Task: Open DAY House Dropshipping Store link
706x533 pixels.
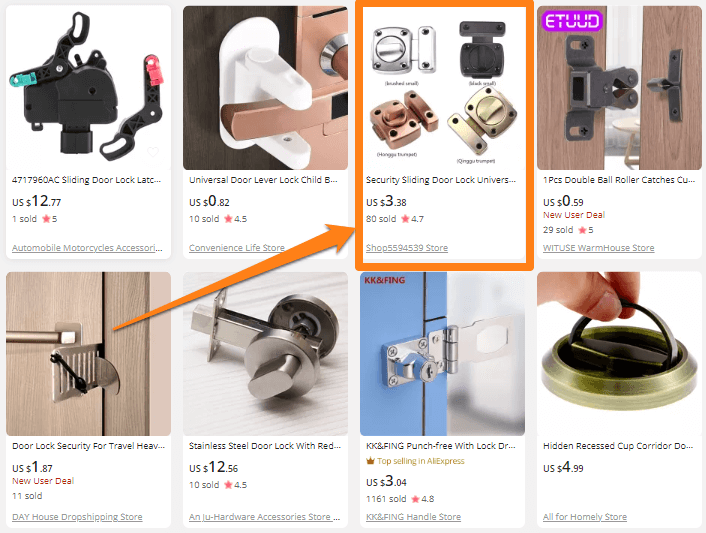Action: coord(77,517)
